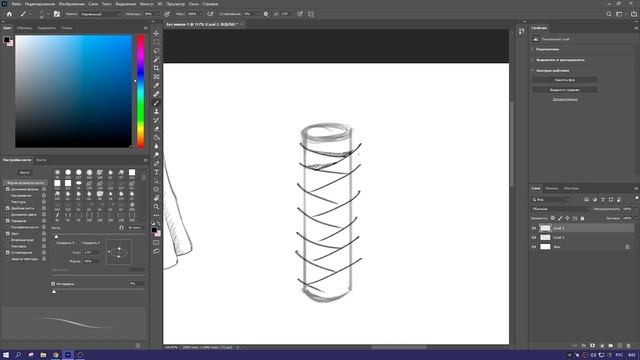
Task: Filter layers by the text layer icon
Action: tap(603, 200)
